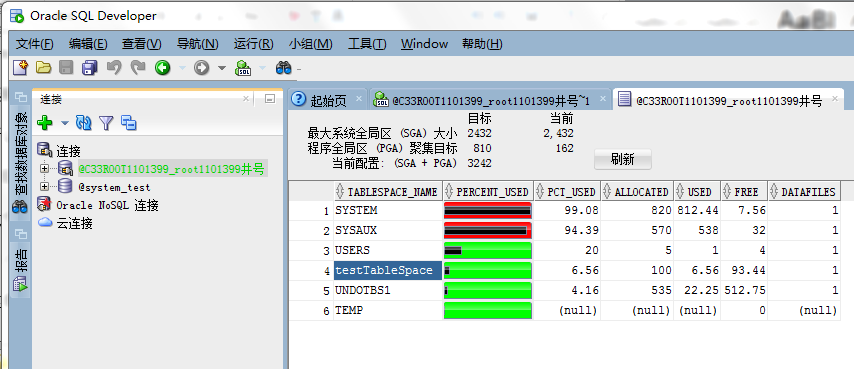Sort by PERCENT_USED column header
Viewport: 854px width, 369px height.
pyautogui.click(x=488, y=192)
